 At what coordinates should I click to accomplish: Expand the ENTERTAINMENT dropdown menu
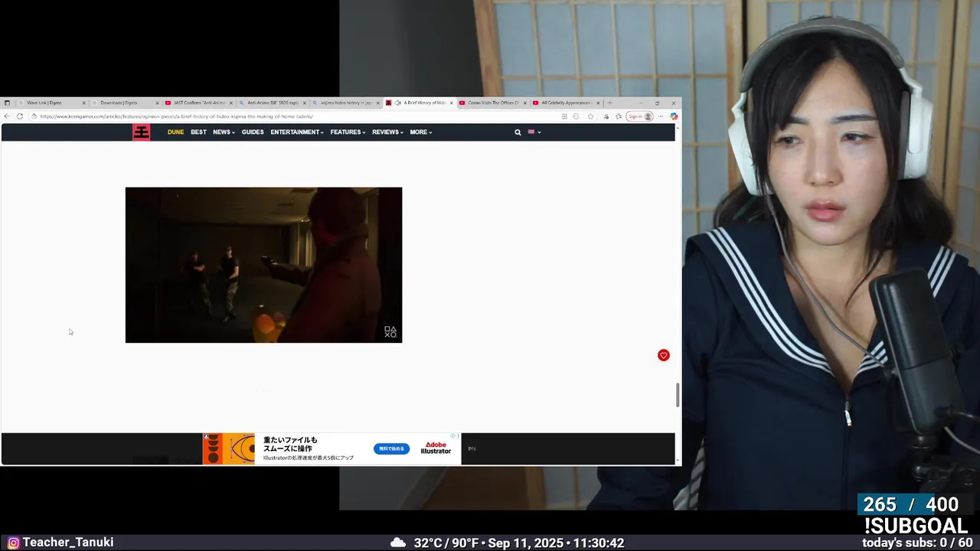(297, 132)
